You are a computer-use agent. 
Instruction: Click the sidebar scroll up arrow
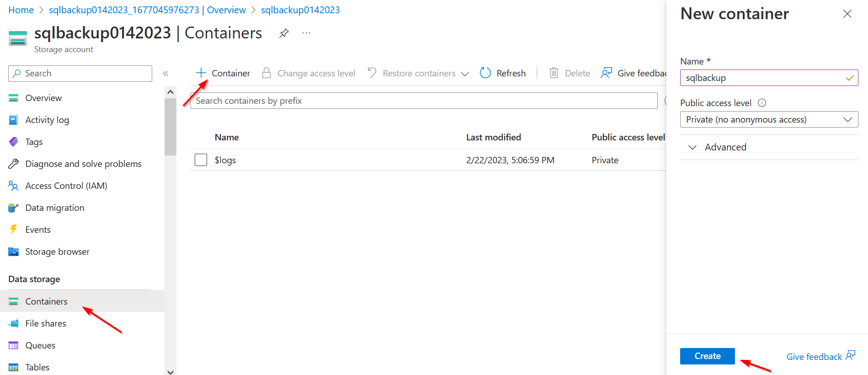click(170, 92)
